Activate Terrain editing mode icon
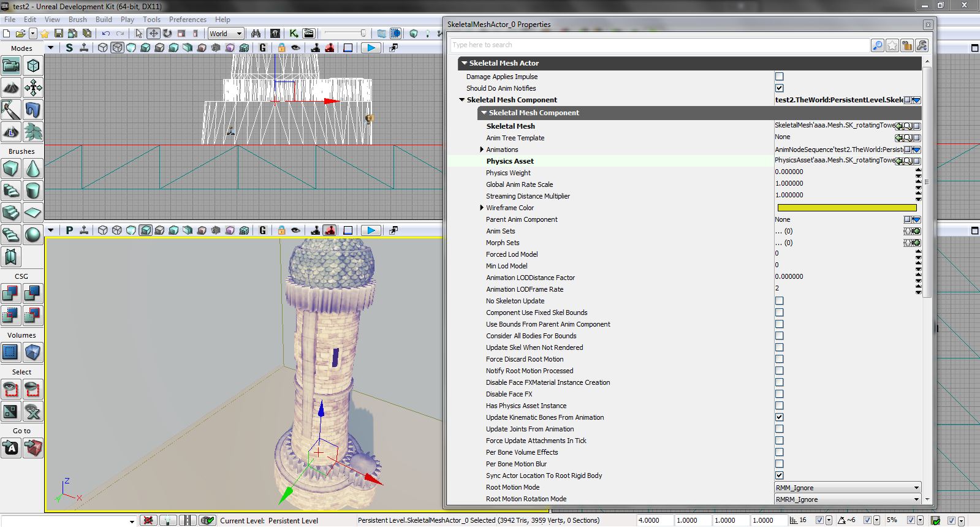This screenshot has width=980, height=527. tap(10, 88)
